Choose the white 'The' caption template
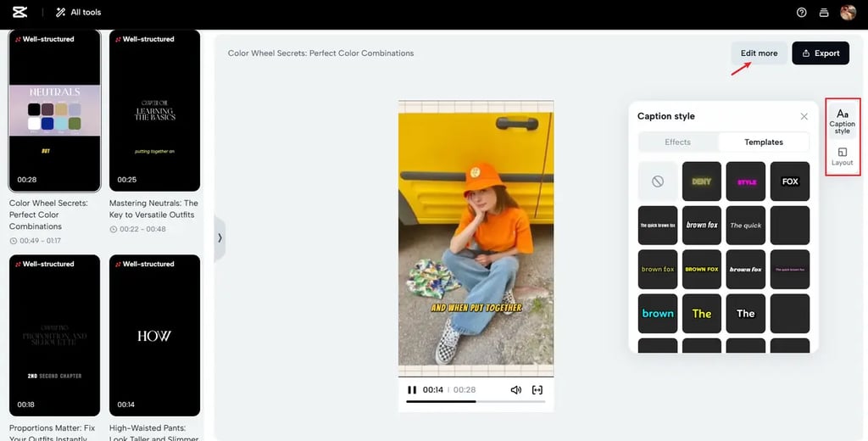 pyautogui.click(x=746, y=314)
